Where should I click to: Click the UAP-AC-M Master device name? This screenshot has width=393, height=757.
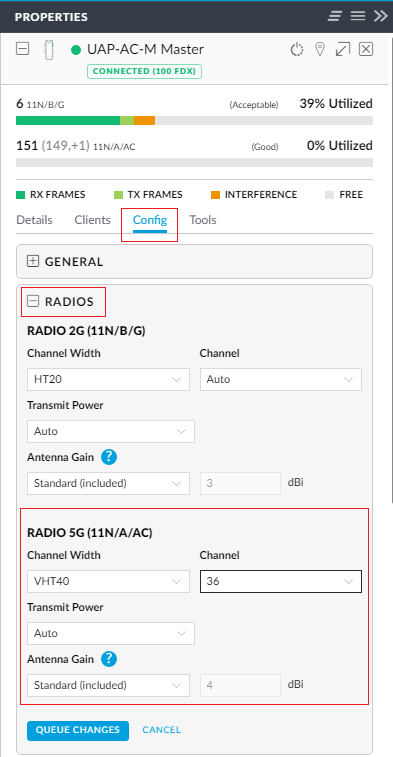[x=145, y=49]
